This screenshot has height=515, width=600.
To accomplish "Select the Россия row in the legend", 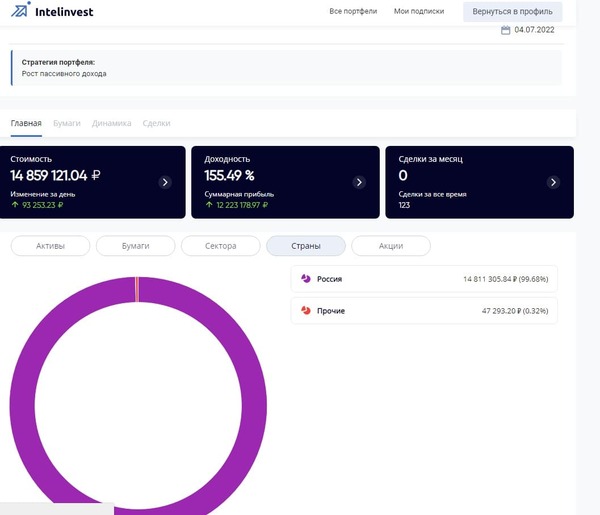I will point(424,279).
